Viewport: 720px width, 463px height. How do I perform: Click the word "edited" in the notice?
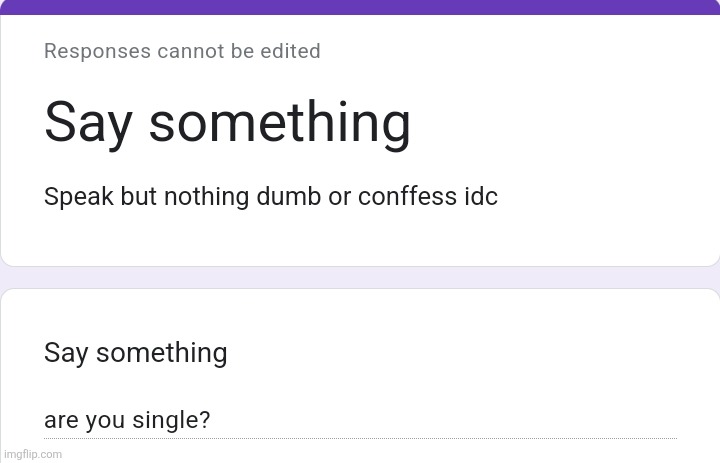pyautogui.click(x=290, y=51)
